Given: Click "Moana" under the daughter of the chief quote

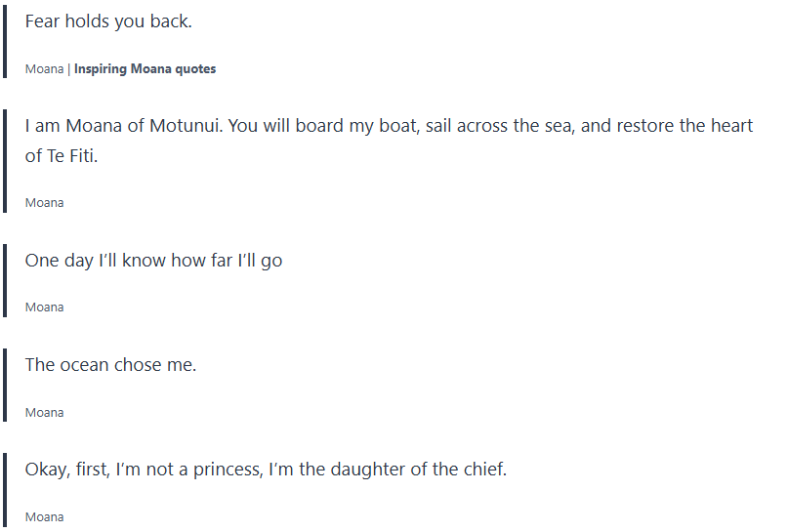Looking at the screenshot, I should [x=44, y=517].
